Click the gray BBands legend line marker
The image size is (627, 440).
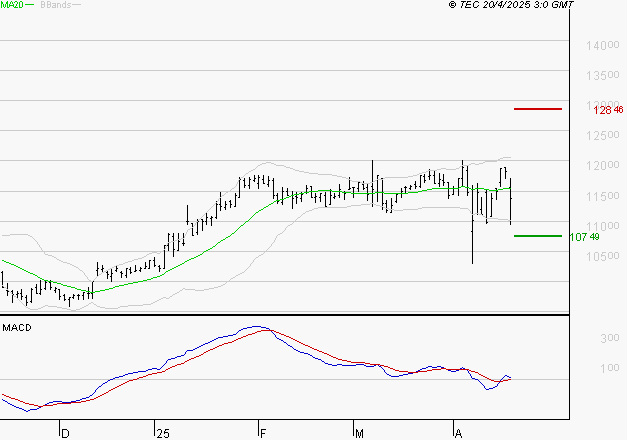click(77, 6)
